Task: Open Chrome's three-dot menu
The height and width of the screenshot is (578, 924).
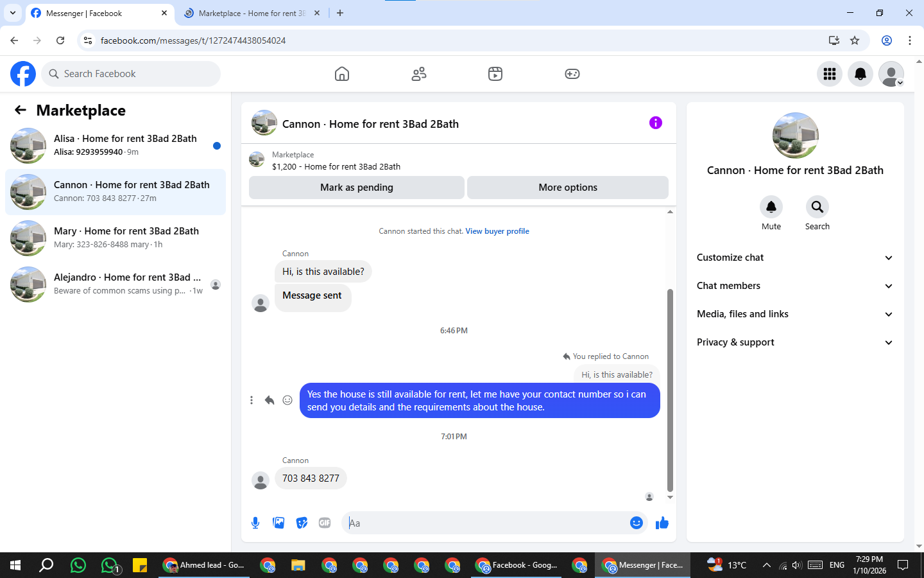Action: tap(910, 40)
